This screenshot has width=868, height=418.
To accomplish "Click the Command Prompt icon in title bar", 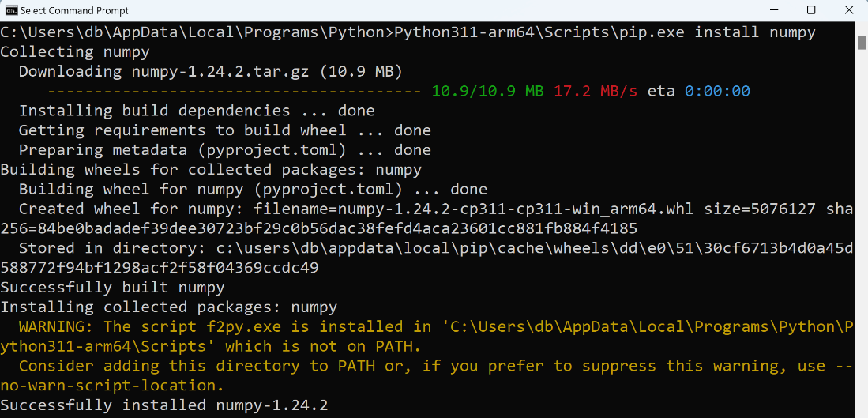I will click(10, 10).
